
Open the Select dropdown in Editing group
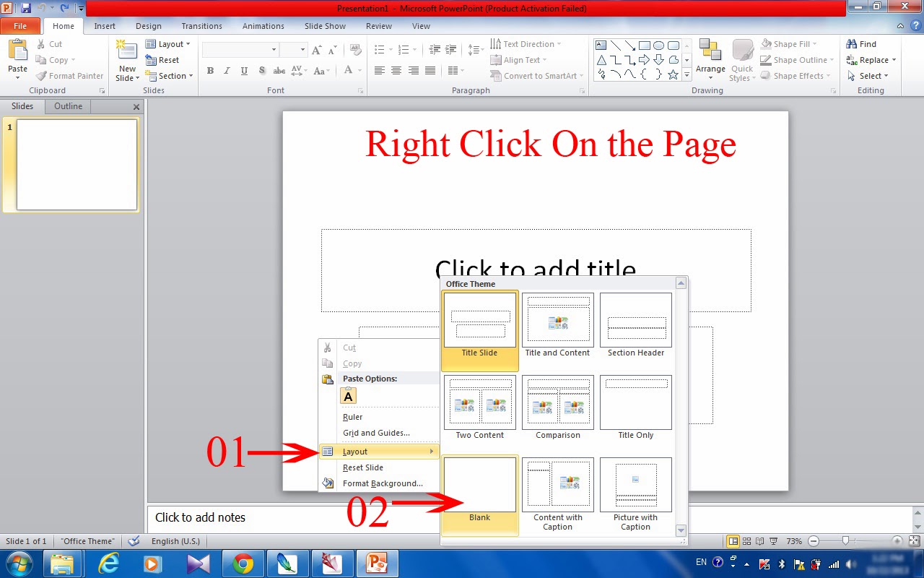(867, 76)
